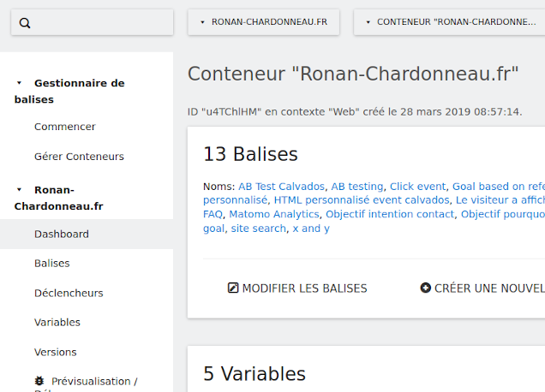Screen dimensions: 545x392
Task: Open the RONAN-CHARDONNEAU.FR site dropdown
Action: coord(263,22)
